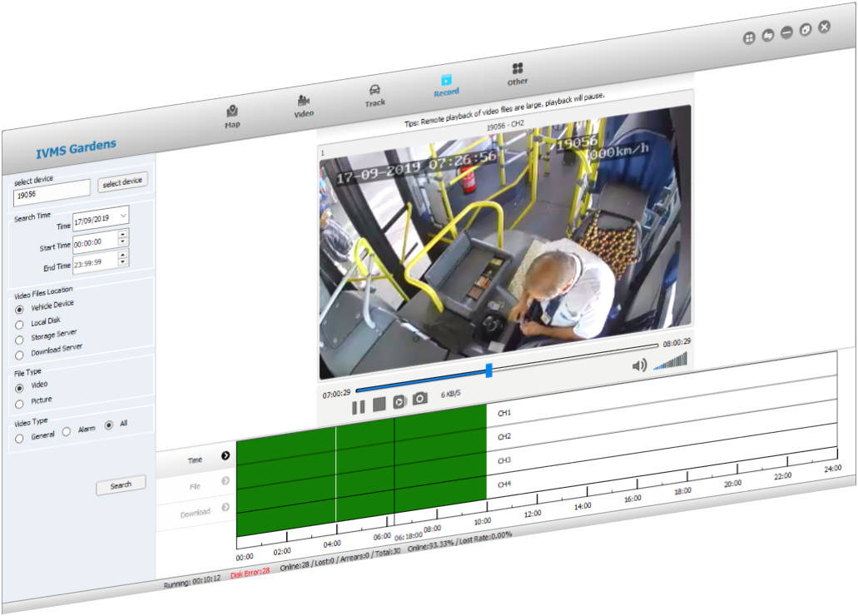The width and height of the screenshot is (858, 616).
Task: Choose Picture file type radio
Action: [19, 404]
